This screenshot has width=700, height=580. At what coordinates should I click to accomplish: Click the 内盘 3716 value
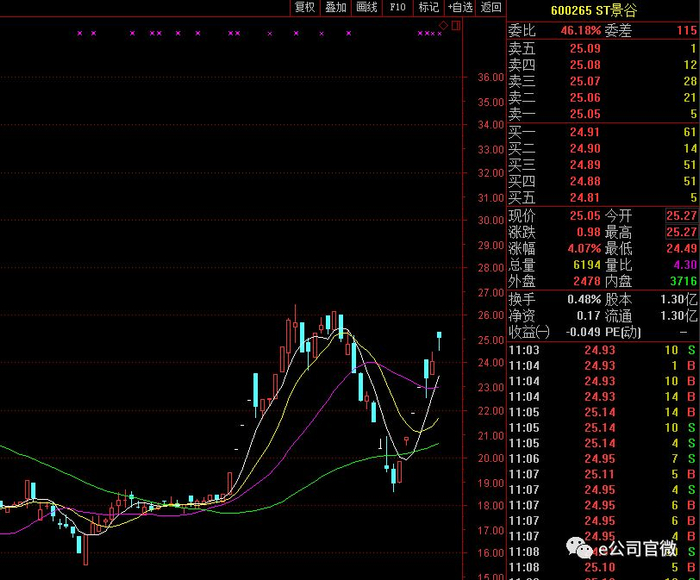tap(683, 281)
